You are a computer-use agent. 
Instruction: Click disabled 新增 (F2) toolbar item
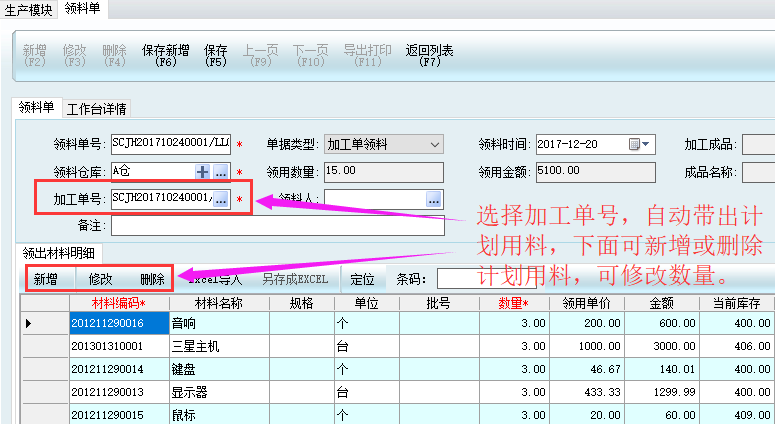tap(35, 55)
